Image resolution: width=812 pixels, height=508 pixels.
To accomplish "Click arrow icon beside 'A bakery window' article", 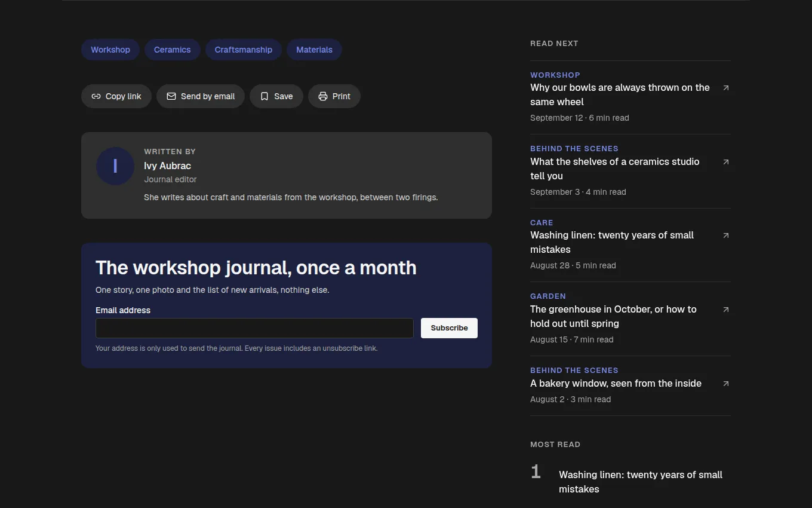I will click(726, 384).
